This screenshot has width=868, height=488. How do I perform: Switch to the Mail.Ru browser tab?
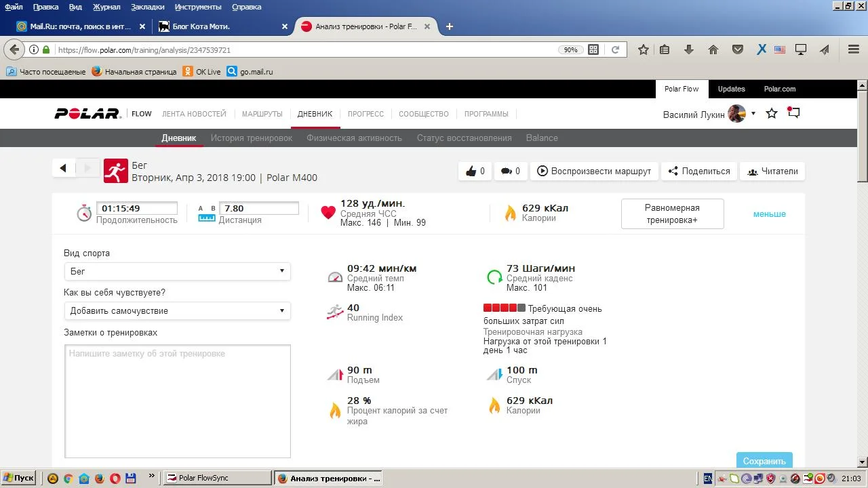point(81,26)
